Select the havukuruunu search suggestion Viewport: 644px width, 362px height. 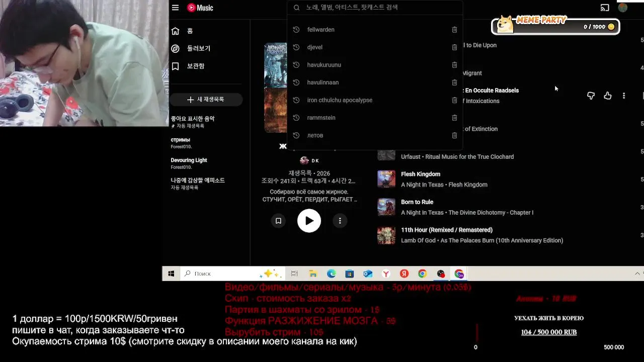click(374, 65)
